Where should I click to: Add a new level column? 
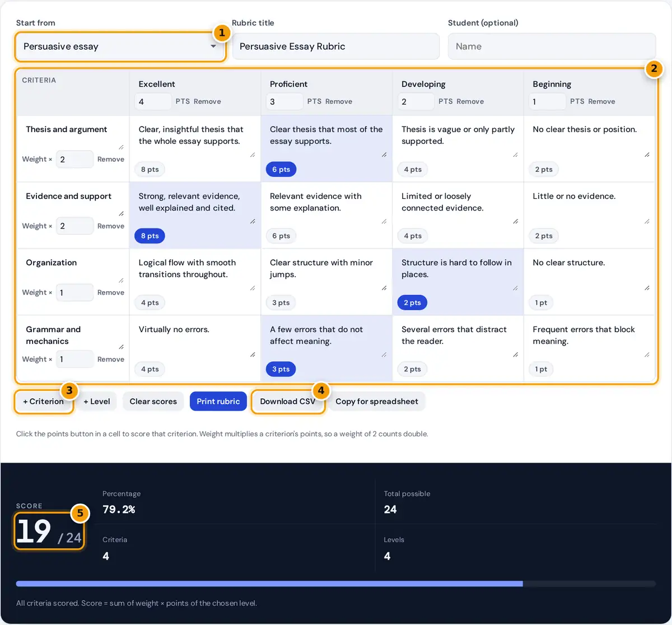pyautogui.click(x=97, y=401)
